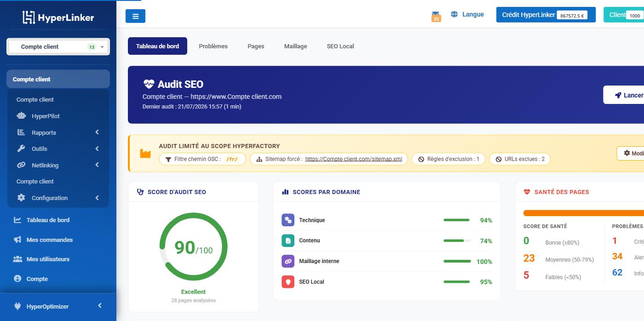Image resolution: width=644 pixels, height=321 pixels.
Task: Click the HyperPilot robot icon
Action: (x=21, y=116)
